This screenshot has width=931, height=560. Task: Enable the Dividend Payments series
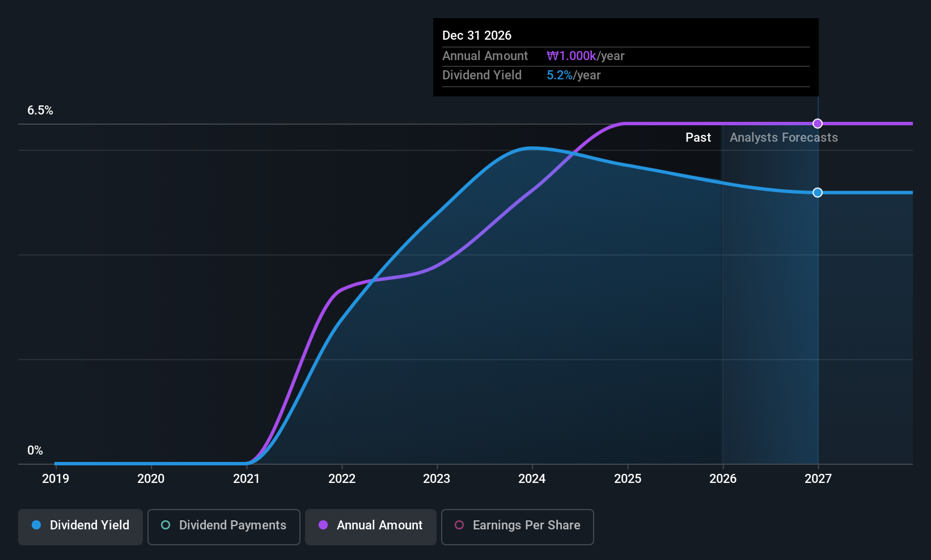tap(224, 527)
